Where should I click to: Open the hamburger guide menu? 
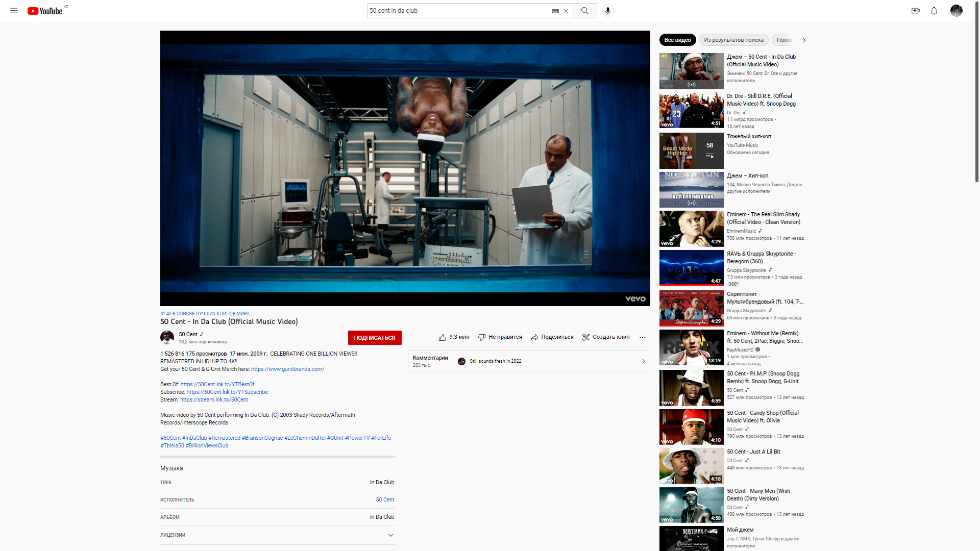14,11
